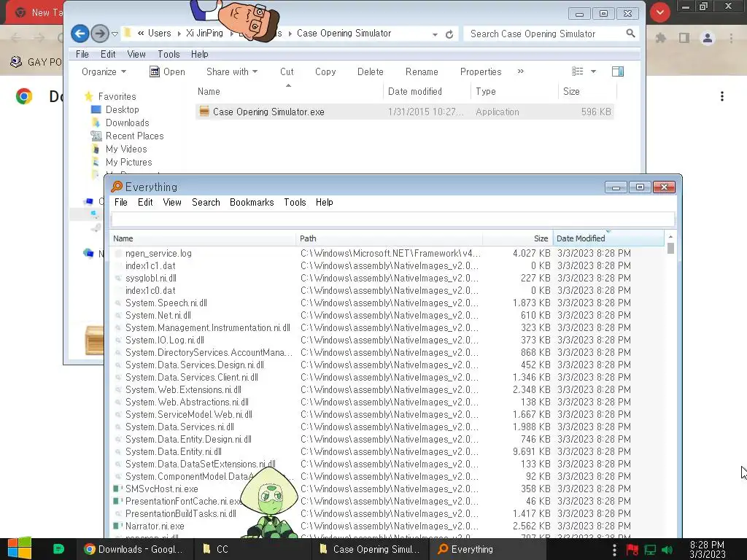Open My Pictures in Favorites
This screenshot has height=560, width=747.
(128, 162)
